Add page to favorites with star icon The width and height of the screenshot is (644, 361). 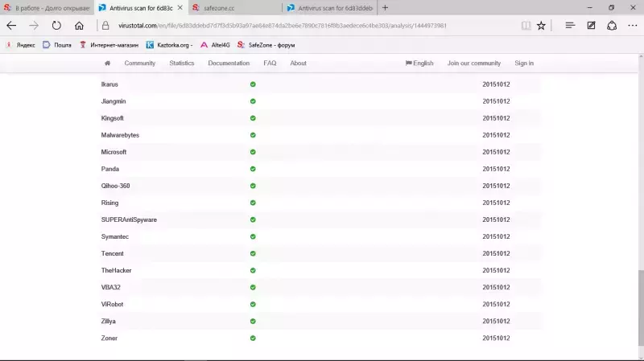click(541, 26)
